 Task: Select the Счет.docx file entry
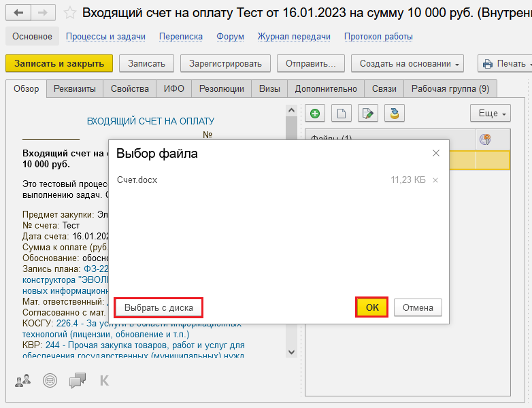pos(137,180)
